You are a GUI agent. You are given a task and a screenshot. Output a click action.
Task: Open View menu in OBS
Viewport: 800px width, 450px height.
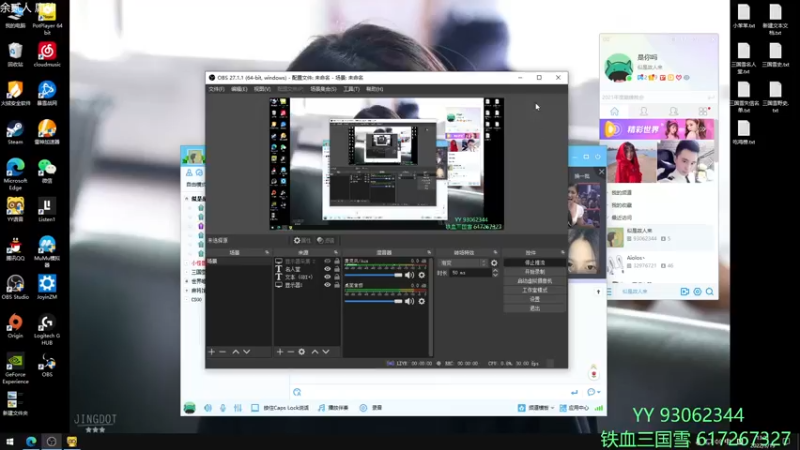point(262,89)
